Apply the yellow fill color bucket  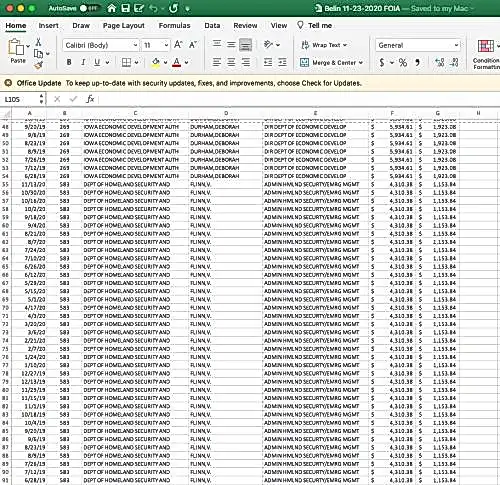tap(156, 62)
